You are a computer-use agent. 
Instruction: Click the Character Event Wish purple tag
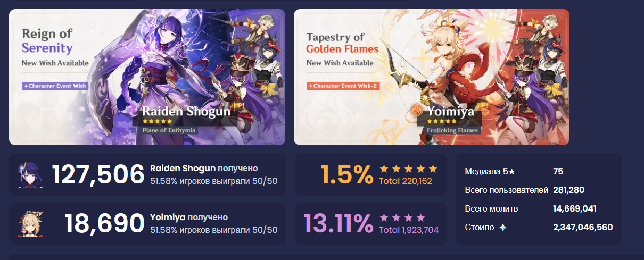[55, 86]
